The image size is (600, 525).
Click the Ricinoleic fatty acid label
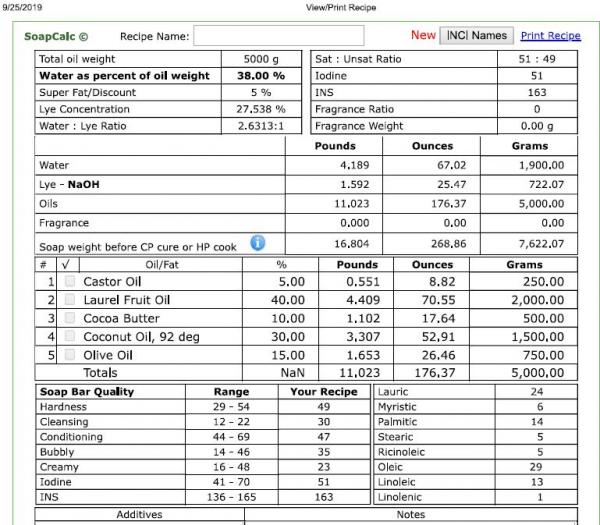point(401,452)
